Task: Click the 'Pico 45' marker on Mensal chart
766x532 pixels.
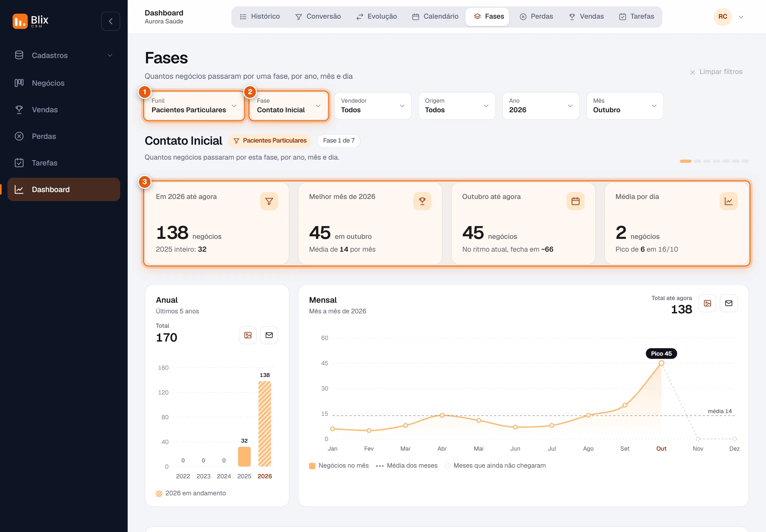Action: click(661, 354)
